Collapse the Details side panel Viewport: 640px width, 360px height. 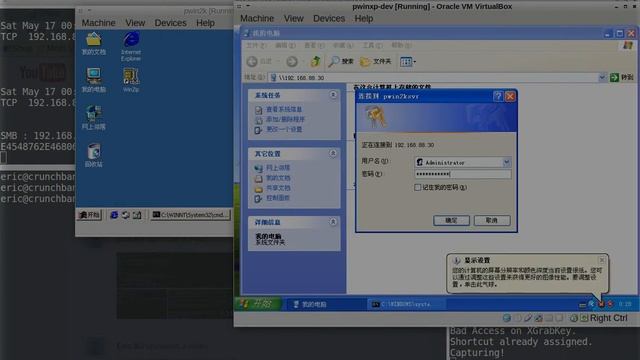tap(333, 222)
